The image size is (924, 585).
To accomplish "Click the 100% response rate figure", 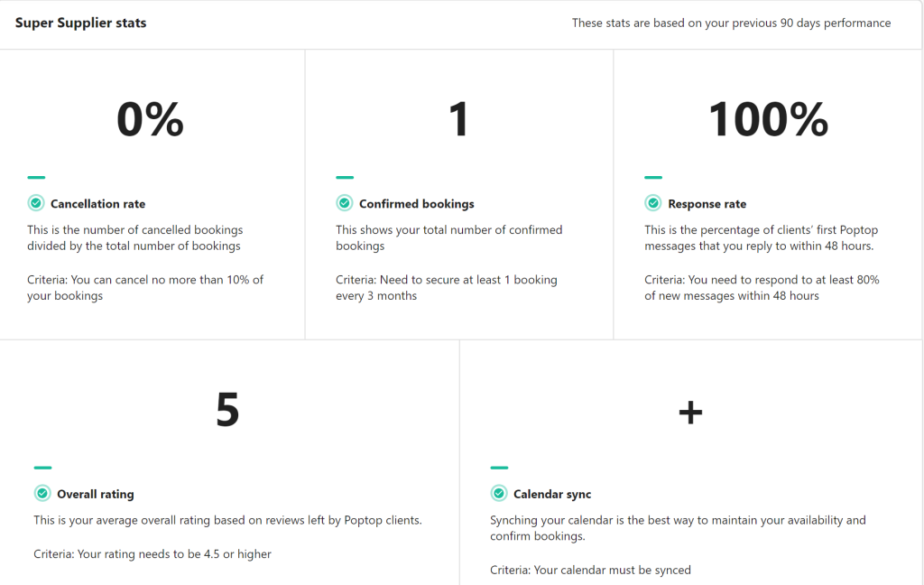I will [768, 120].
